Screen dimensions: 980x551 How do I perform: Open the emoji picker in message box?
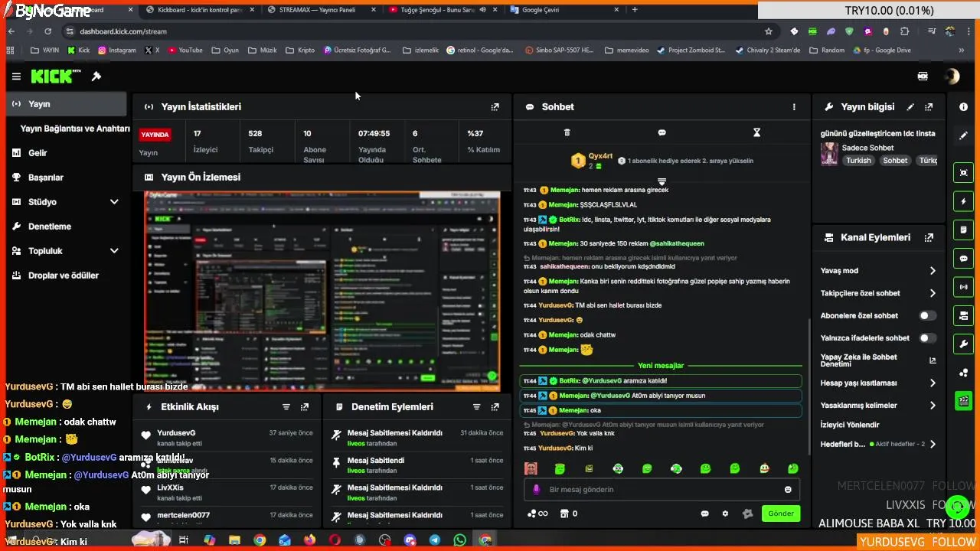tap(788, 490)
